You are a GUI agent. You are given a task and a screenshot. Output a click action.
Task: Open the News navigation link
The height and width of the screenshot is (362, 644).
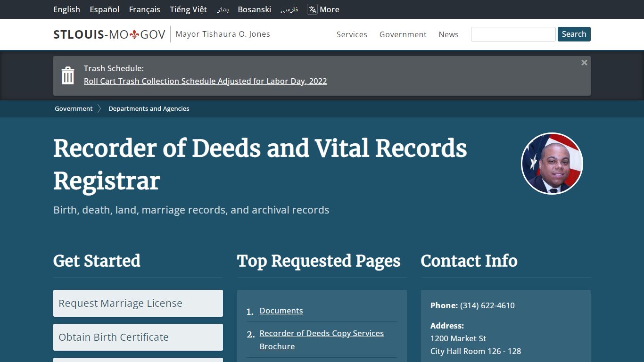tap(448, 34)
